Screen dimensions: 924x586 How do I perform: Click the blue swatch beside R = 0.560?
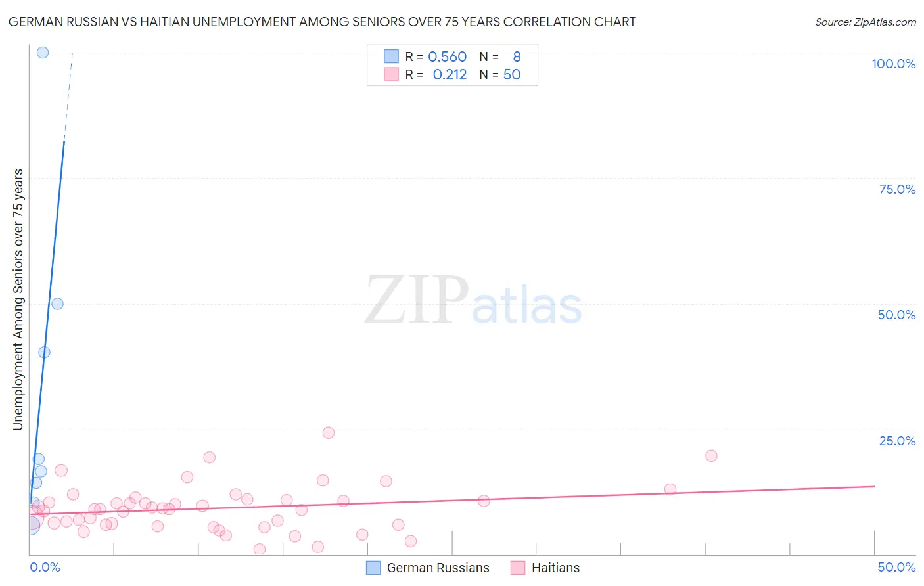coord(391,56)
